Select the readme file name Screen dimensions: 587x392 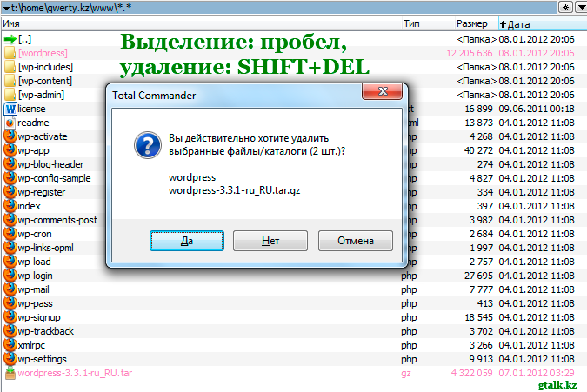[33, 123]
